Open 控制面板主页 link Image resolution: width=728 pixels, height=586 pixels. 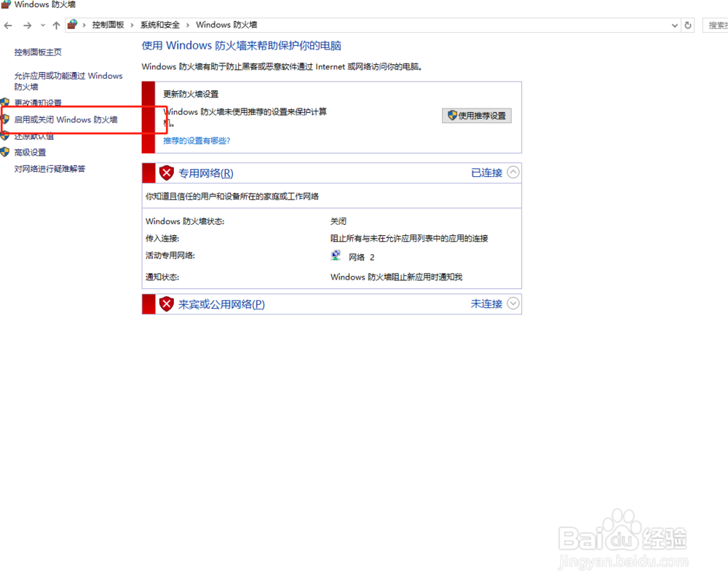pyautogui.click(x=38, y=52)
